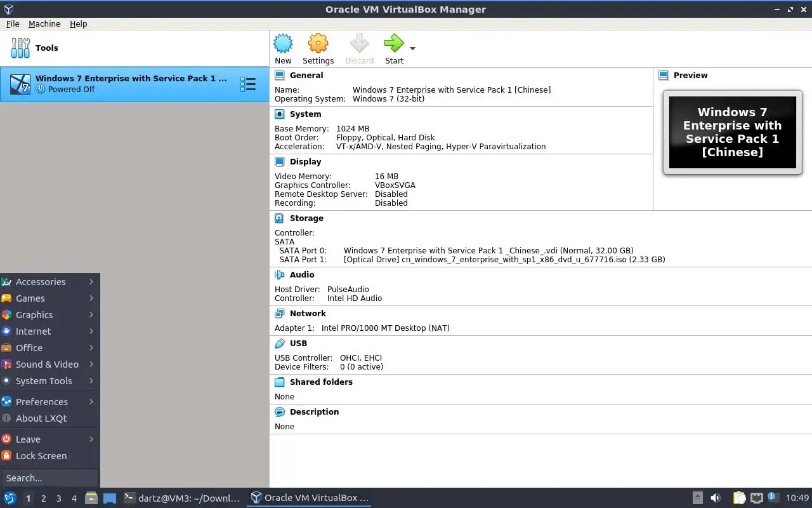Switch to virtual desktop 4
Viewport: 812px width, 508px height.
(74, 498)
